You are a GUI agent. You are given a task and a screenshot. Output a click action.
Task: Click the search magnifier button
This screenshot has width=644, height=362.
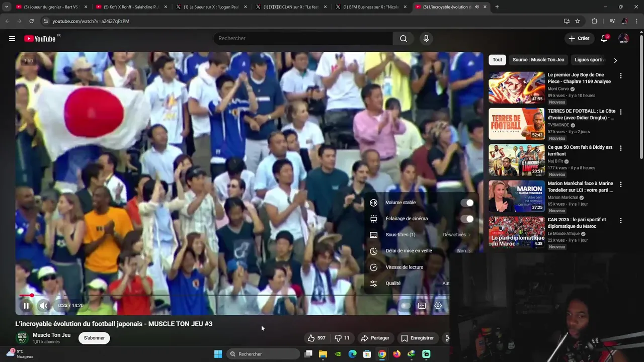(404, 39)
